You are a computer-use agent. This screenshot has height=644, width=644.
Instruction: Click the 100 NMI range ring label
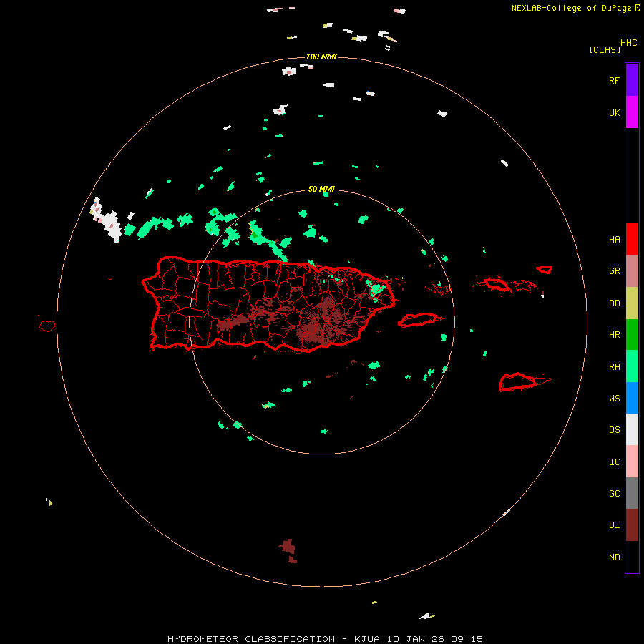pyautogui.click(x=321, y=57)
